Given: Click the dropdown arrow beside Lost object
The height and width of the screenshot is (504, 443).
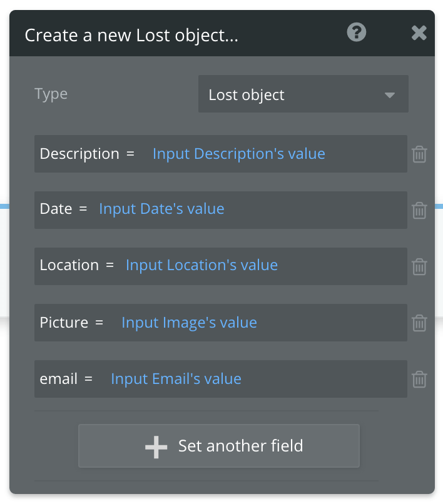Looking at the screenshot, I should pos(390,94).
